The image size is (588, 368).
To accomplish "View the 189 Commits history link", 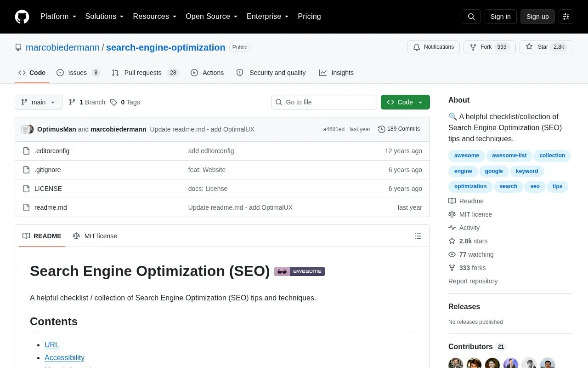I will click(399, 129).
